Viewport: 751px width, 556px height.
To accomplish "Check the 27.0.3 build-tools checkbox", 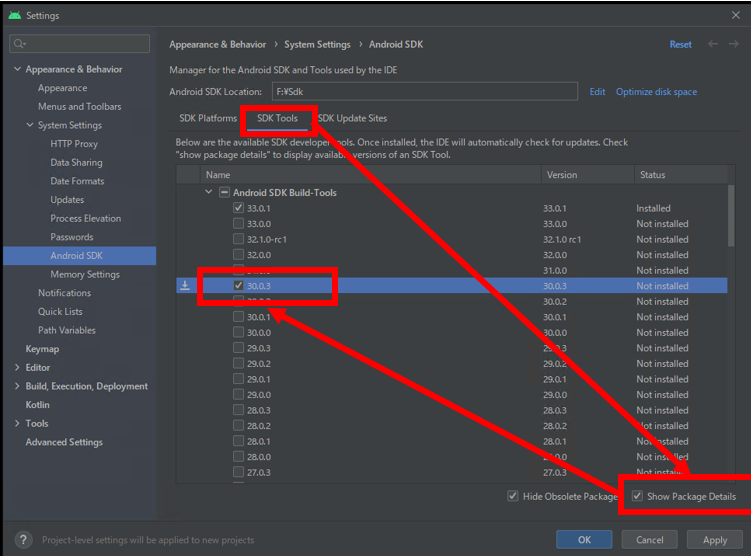I will coord(238,472).
